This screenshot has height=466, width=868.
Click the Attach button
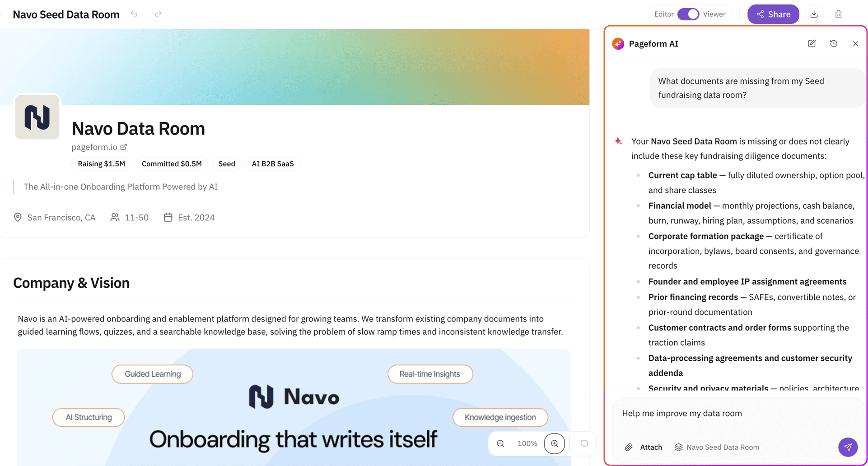(644, 447)
